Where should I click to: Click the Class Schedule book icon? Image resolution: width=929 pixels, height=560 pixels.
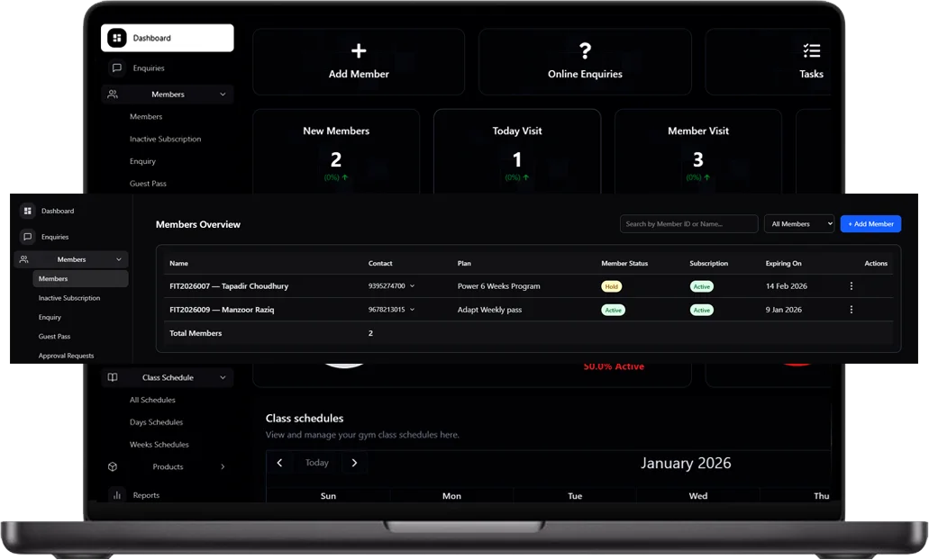pyautogui.click(x=113, y=378)
